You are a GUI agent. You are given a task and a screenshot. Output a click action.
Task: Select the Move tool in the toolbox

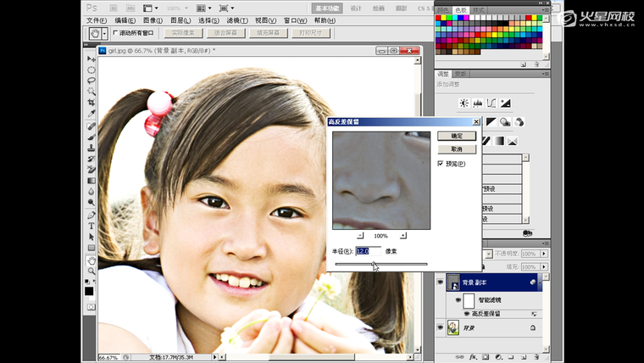(92, 59)
